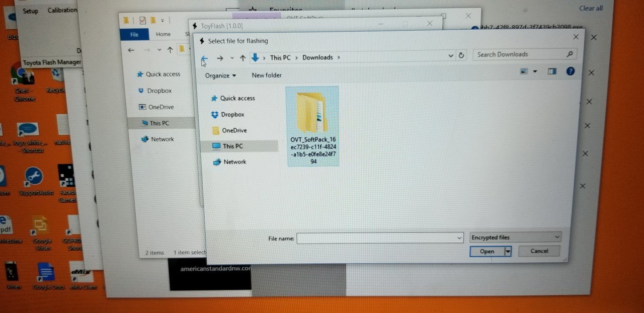
Task: Select Quick access in dialog sidebar
Action: [x=233, y=98]
